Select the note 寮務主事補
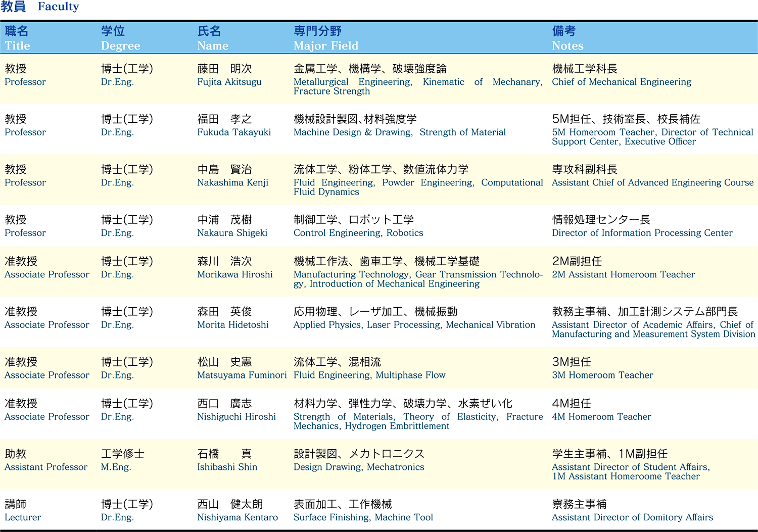 tap(579, 505)
